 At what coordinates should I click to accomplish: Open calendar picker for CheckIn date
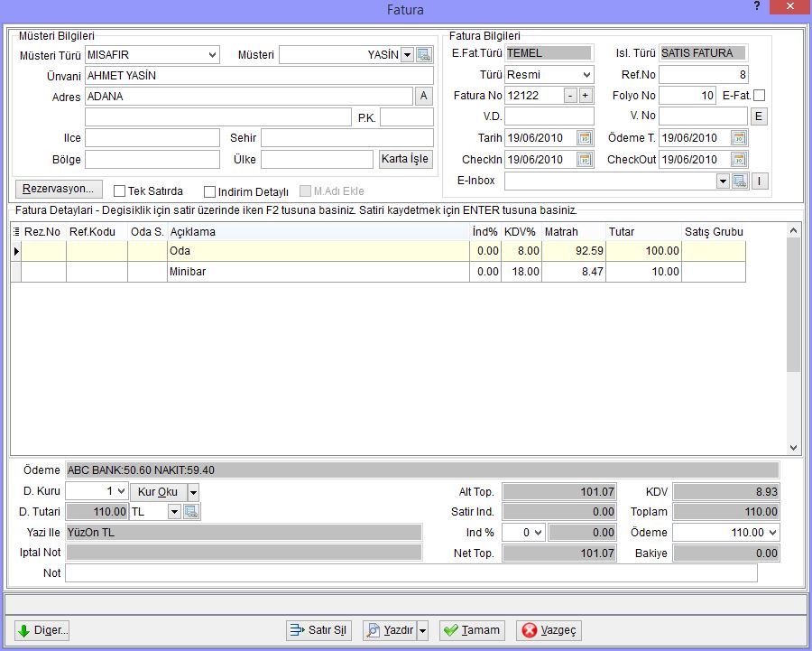(584, 160)
